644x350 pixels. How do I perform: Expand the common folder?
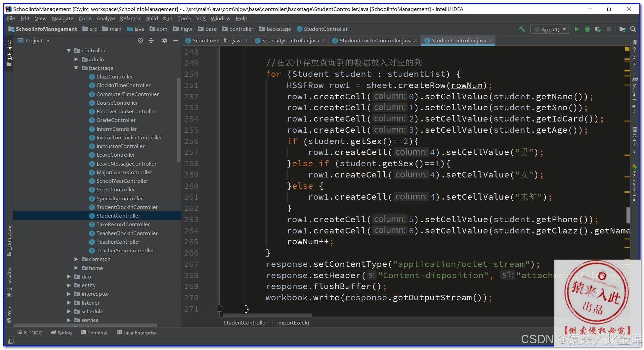tap(76, 259)
